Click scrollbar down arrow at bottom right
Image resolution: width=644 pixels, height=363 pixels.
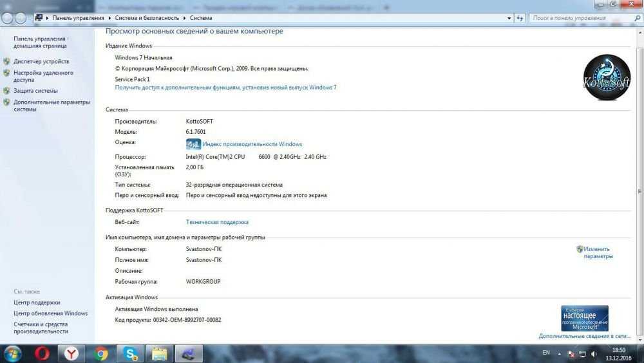click(x=639, y=340)
